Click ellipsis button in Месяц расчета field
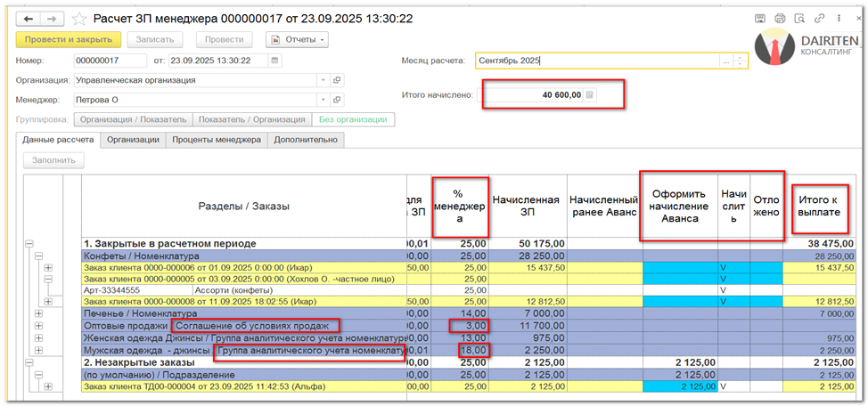Viewport: 868px width, 406px height. click(725, 61)
